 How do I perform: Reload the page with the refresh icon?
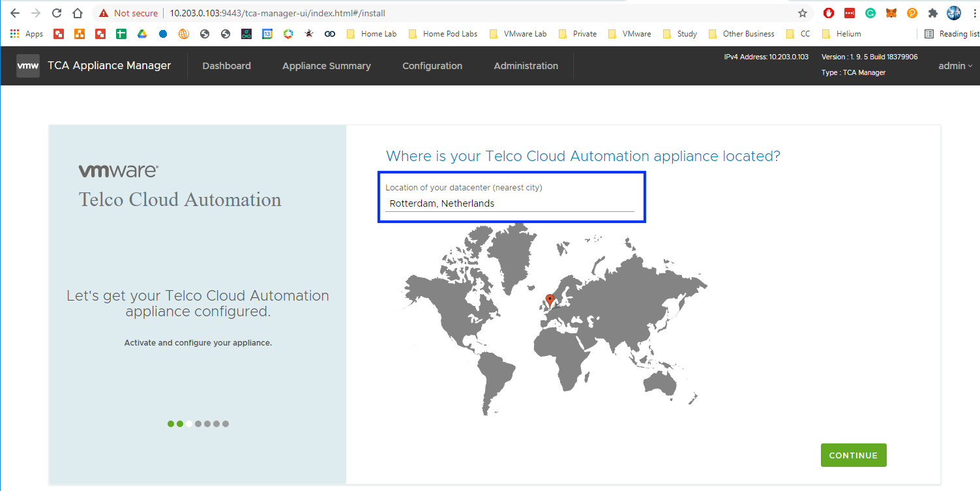coord(57,13)
